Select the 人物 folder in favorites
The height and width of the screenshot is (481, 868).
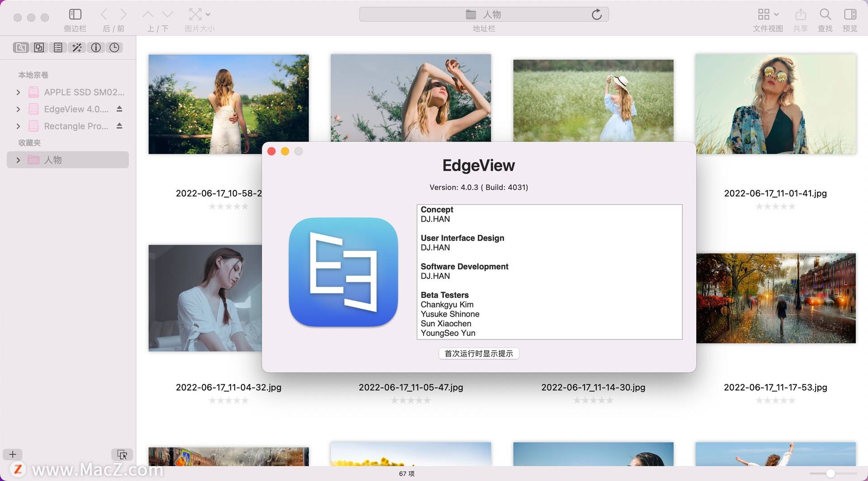(x=68, y=160)
